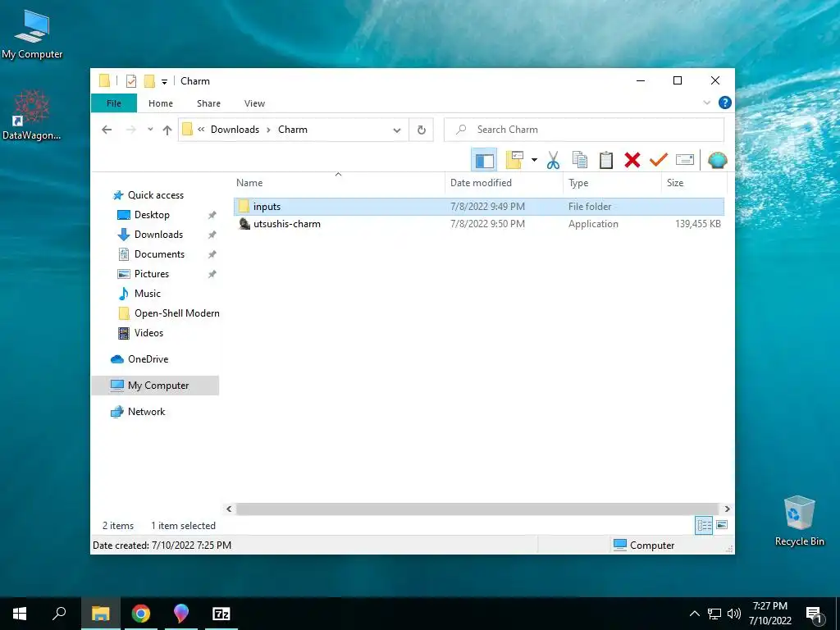Open Documents in the navigation pane
Screen dimensions: 840x630
coord(159,254)
